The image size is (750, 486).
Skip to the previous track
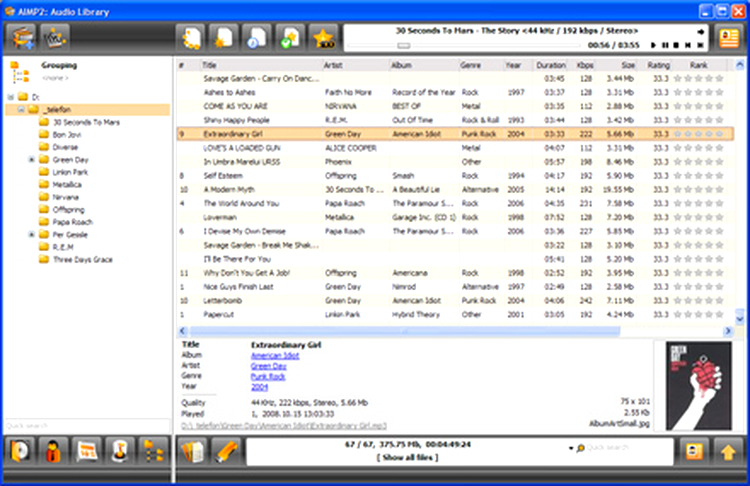click(688, 45)
